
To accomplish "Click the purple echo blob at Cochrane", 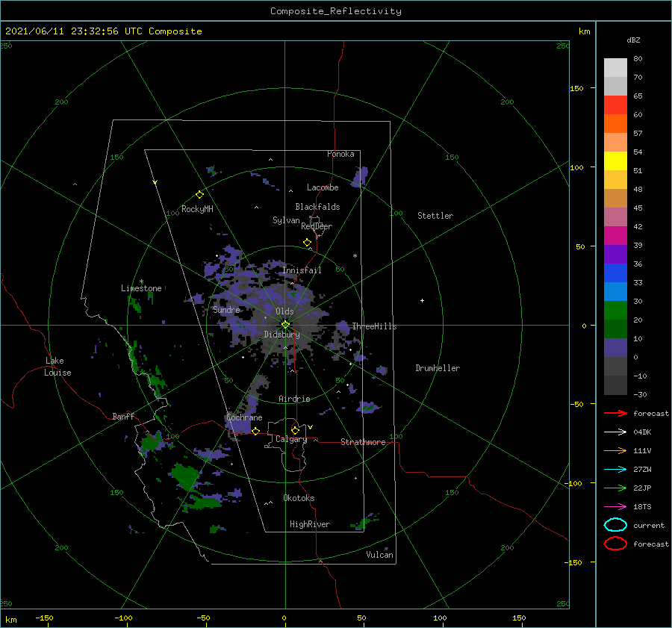I will click(x=240, y=425).
